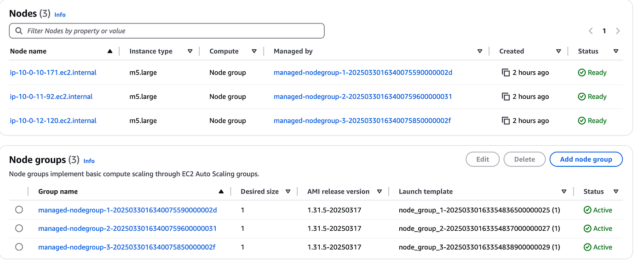Image resolution: width=644 pixels, height=267 pixels.
Task: Go to previous page of Nodes
Action: 591,31
